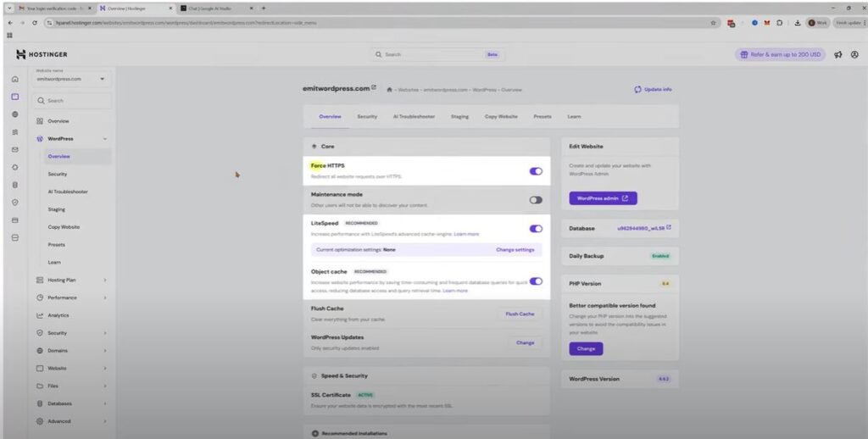Click the external link icon next to database name

point(669,227)
